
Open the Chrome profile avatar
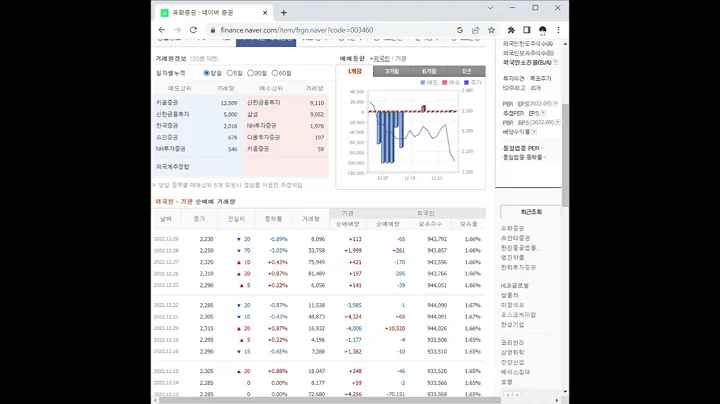pyautogui.click(x=542, y=30)
